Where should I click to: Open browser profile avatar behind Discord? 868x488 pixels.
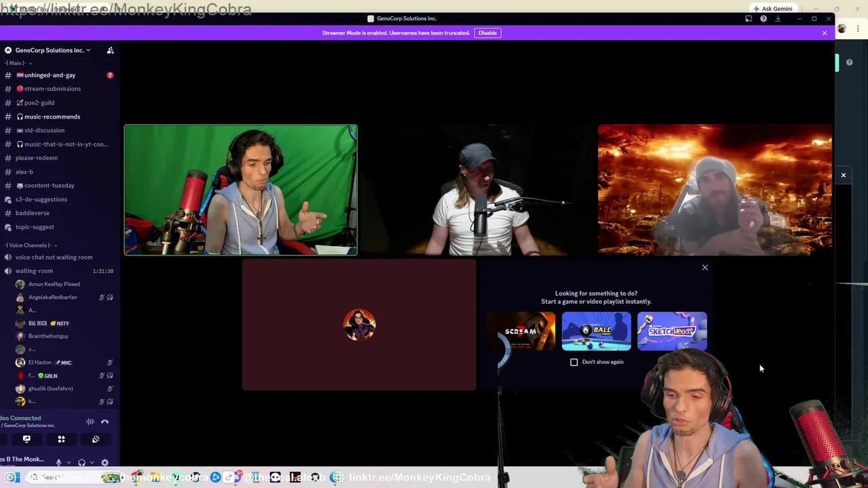842,28
